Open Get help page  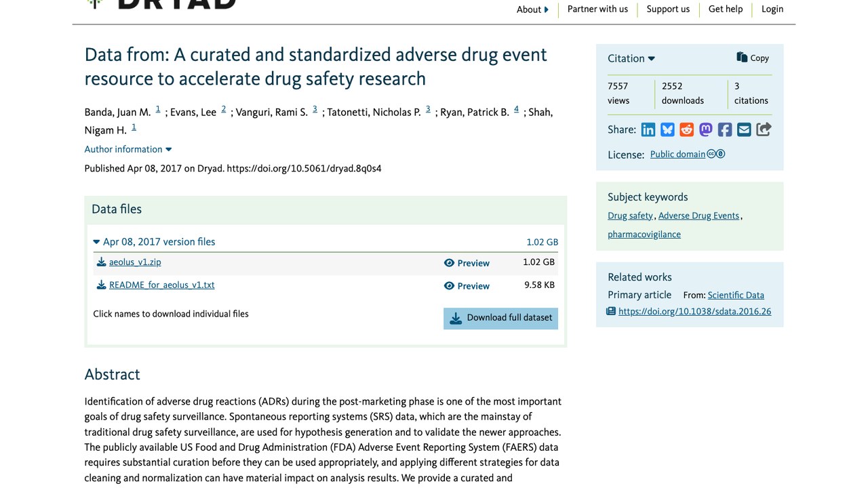pos(726,9)
